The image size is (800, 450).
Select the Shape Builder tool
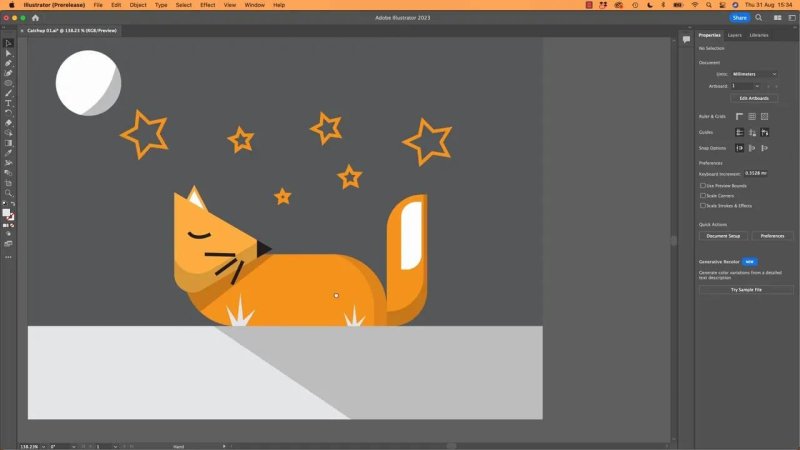[x=8, y=133]
